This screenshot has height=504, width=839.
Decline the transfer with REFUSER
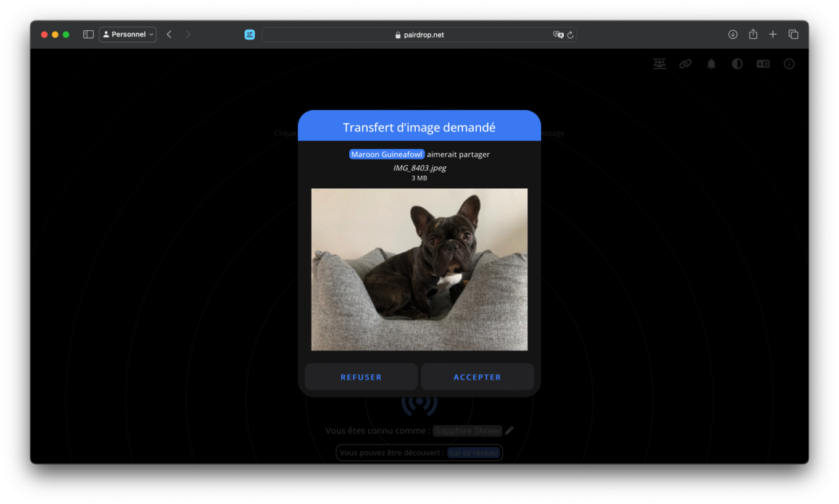point(361,377)
